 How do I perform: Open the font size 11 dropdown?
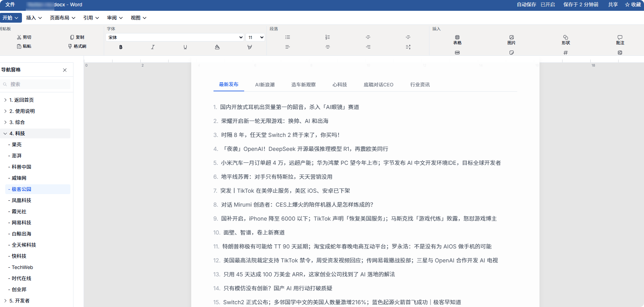point(255,37)
